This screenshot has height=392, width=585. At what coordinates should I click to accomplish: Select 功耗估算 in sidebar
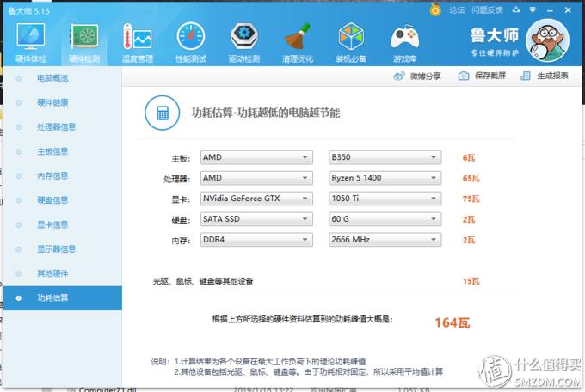coord(63,298)
